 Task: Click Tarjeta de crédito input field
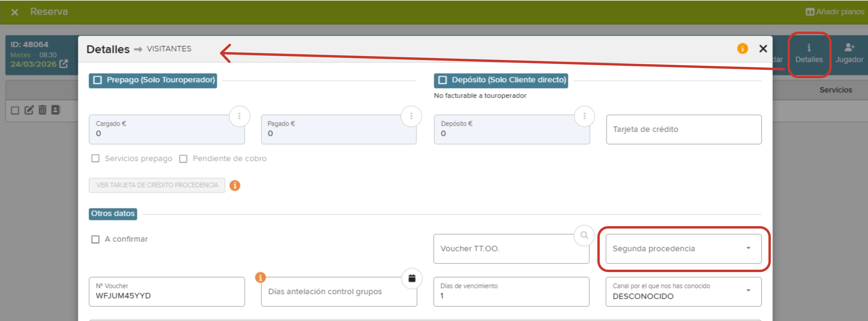684,129
